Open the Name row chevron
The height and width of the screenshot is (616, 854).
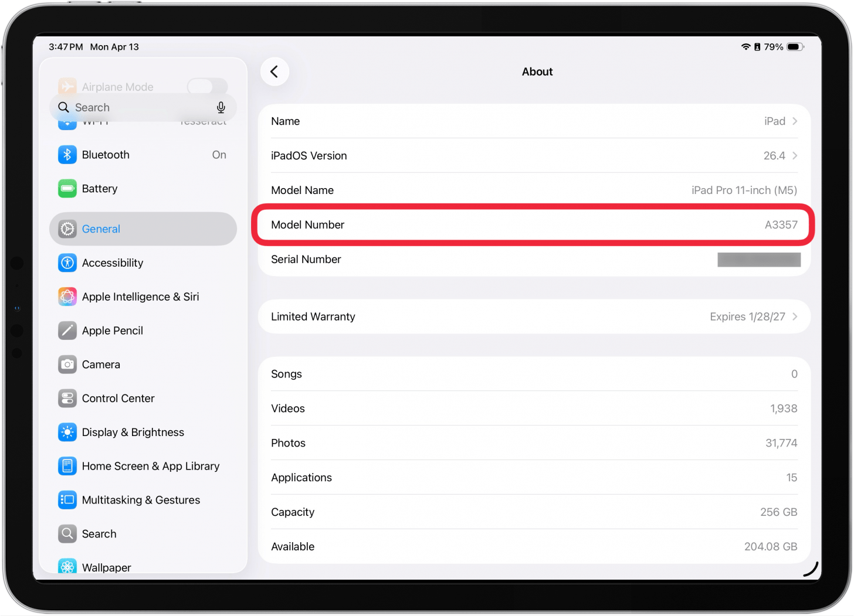pyautogui.click(x=795, y=121)
